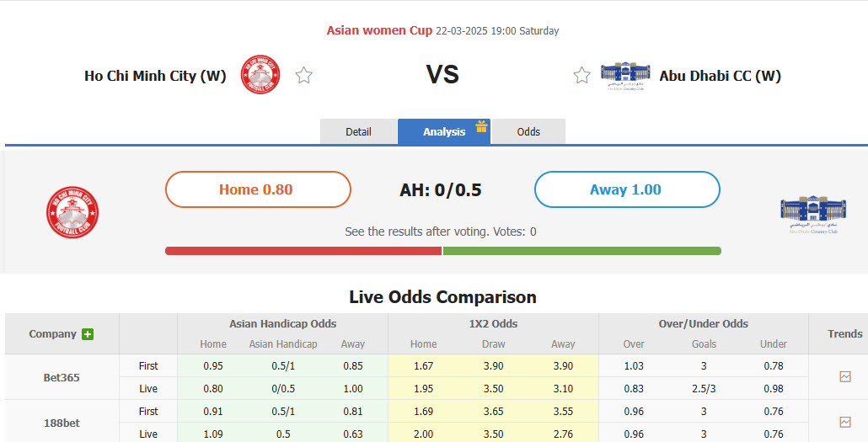868x442 pixels.
Task: Select the Analysis tab
Action: click(444, 131)
